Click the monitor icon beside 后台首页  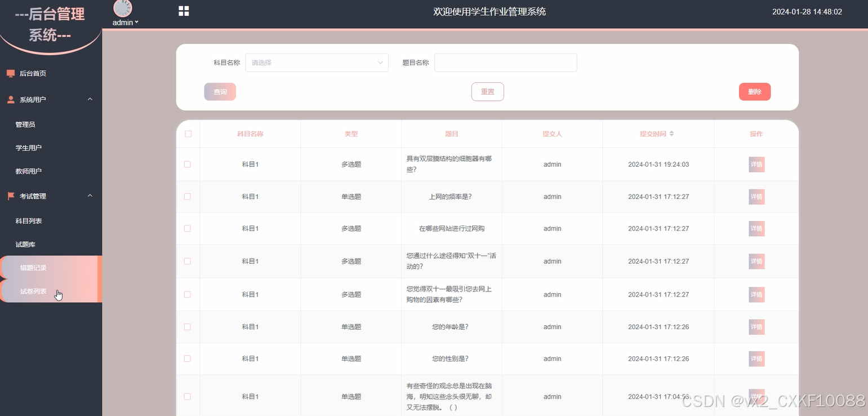pyautogui.click(x=10, y=73)
